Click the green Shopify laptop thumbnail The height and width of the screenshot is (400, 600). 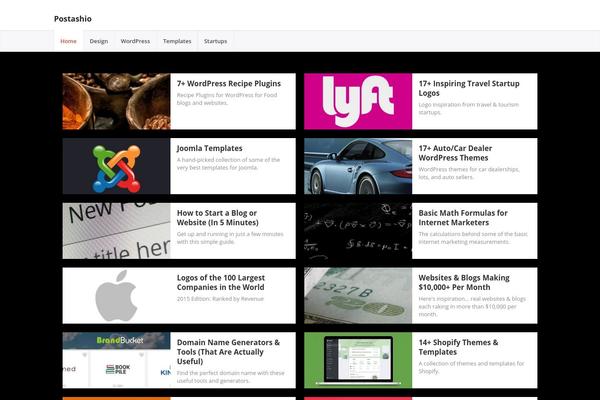[x=358, y=360]
